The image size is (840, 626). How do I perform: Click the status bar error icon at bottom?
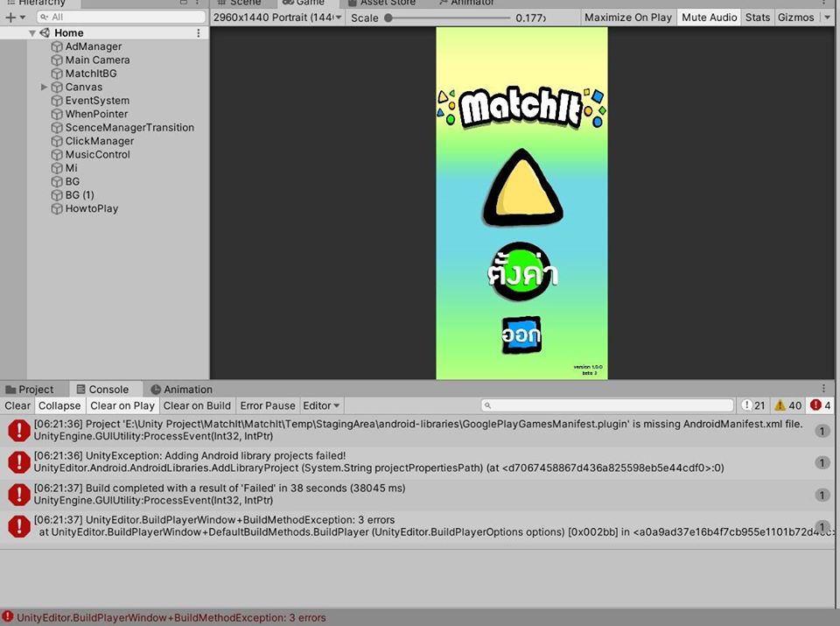click(x=8, y=617)
